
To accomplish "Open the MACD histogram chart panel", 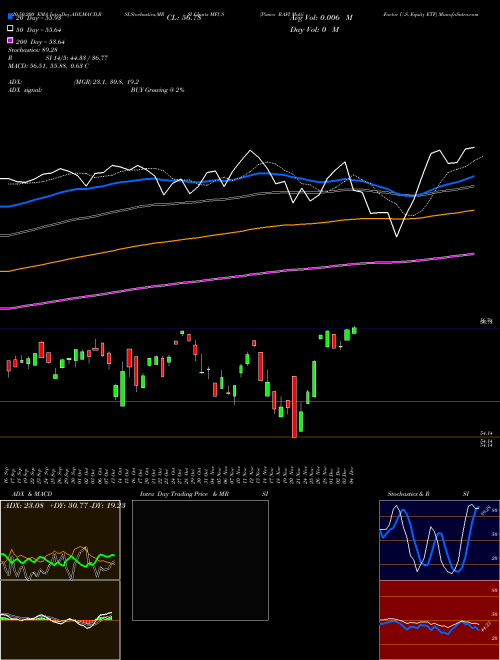I will point(60,620).
